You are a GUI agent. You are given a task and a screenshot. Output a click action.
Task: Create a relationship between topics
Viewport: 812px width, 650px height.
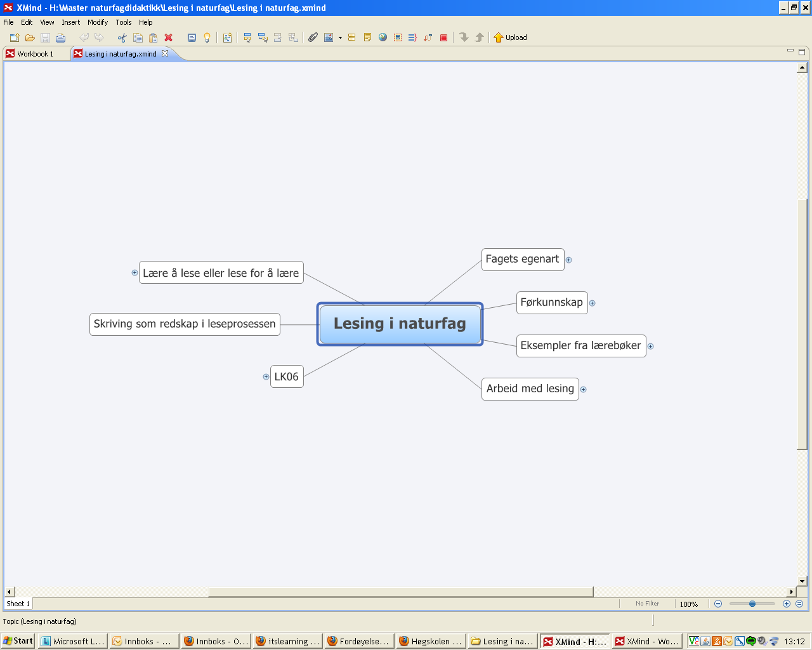pos(428,37)
